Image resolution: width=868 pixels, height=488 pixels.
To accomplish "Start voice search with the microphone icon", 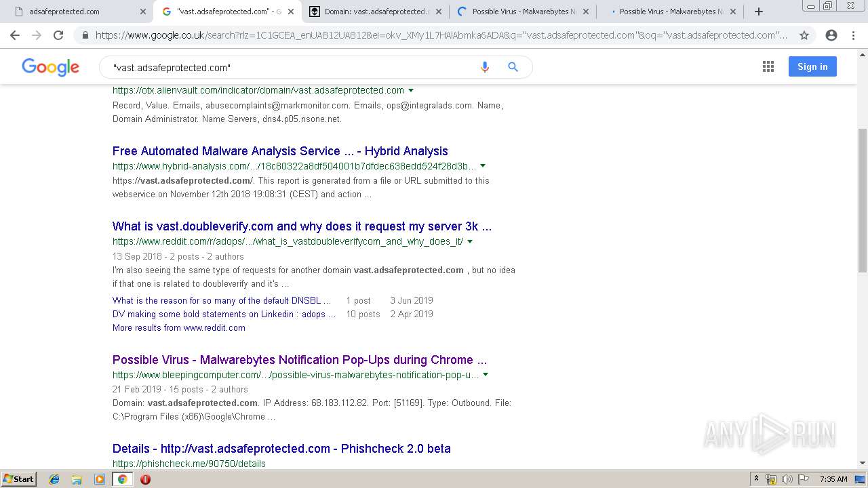I will [x=484, y=67].
